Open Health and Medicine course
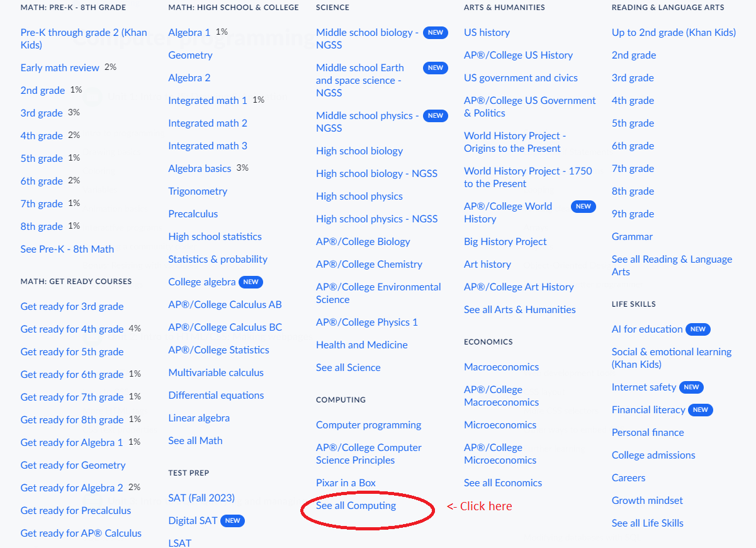756x548 pixels. tap(361, 345)
